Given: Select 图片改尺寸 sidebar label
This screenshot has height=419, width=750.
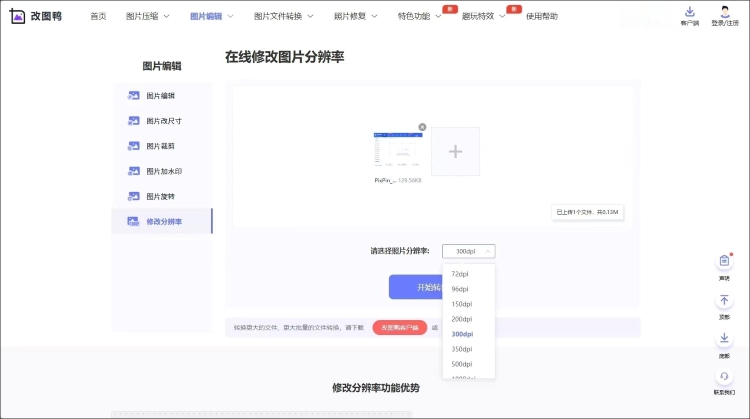Looking at the screenshot, I should 164,121.
